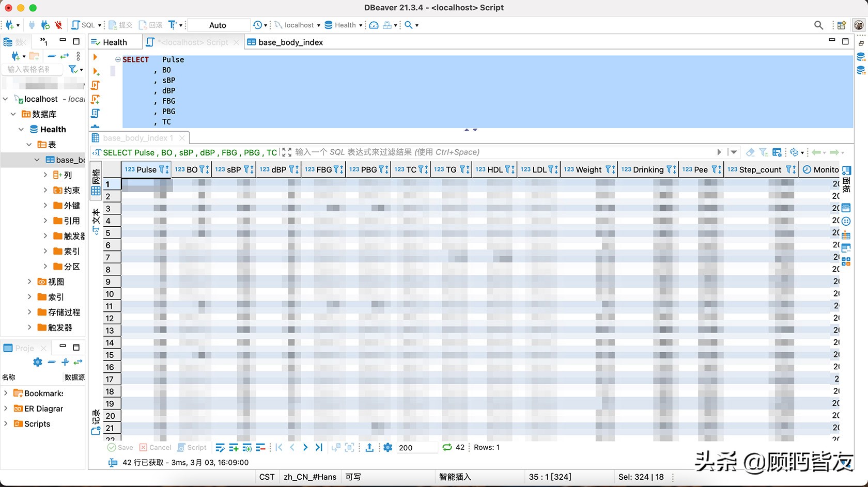Go to the last page of results

[x=319, y=448]
